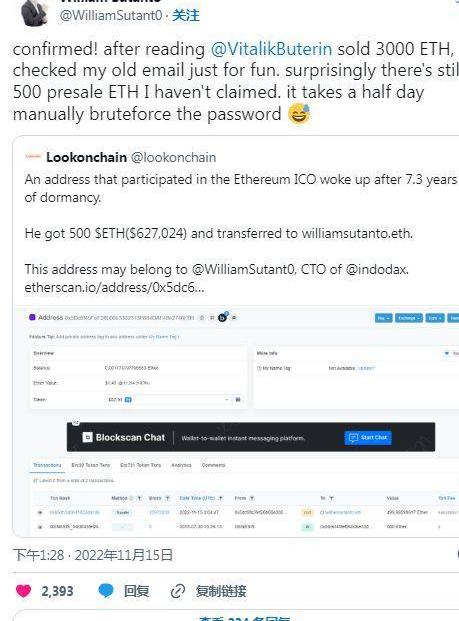Click the tweet timestamp 下午1:28
Screen dimensions: 459x621
tap(38, 555)
